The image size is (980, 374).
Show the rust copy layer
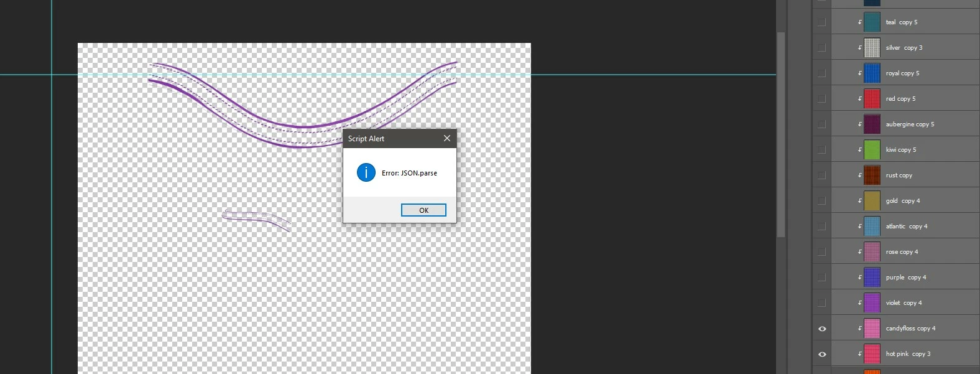(x=822, y=175)
